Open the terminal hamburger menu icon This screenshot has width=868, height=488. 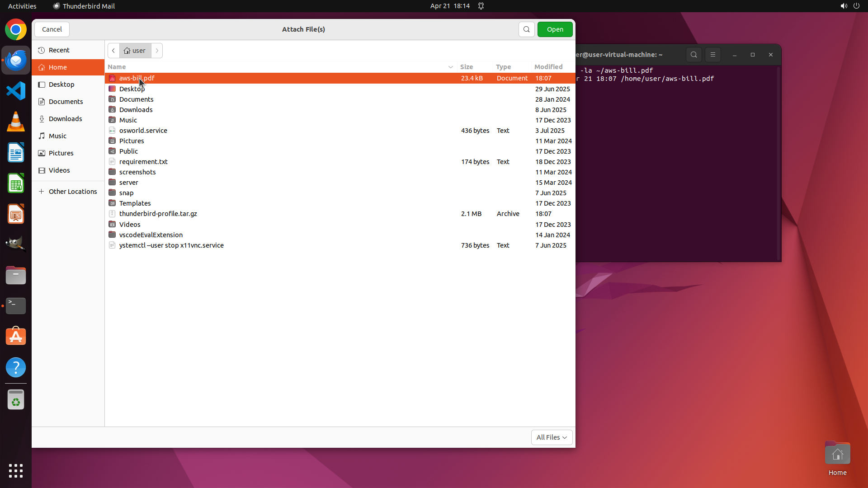coord(712,55)
